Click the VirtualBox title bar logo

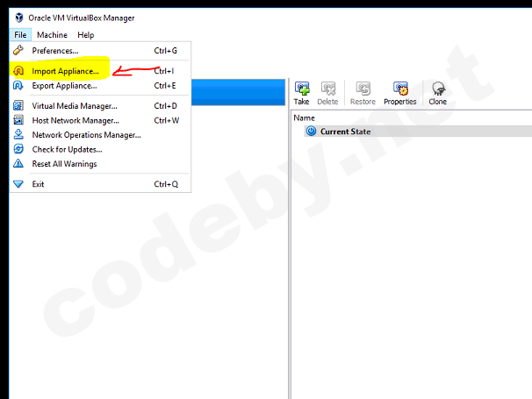(x=19, y=18)
